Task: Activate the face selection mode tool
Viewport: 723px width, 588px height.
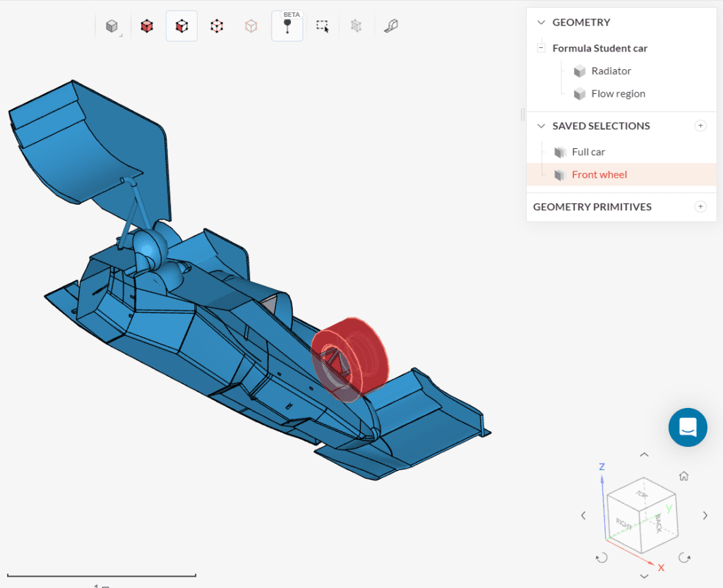Action: (x=181, y=25)
